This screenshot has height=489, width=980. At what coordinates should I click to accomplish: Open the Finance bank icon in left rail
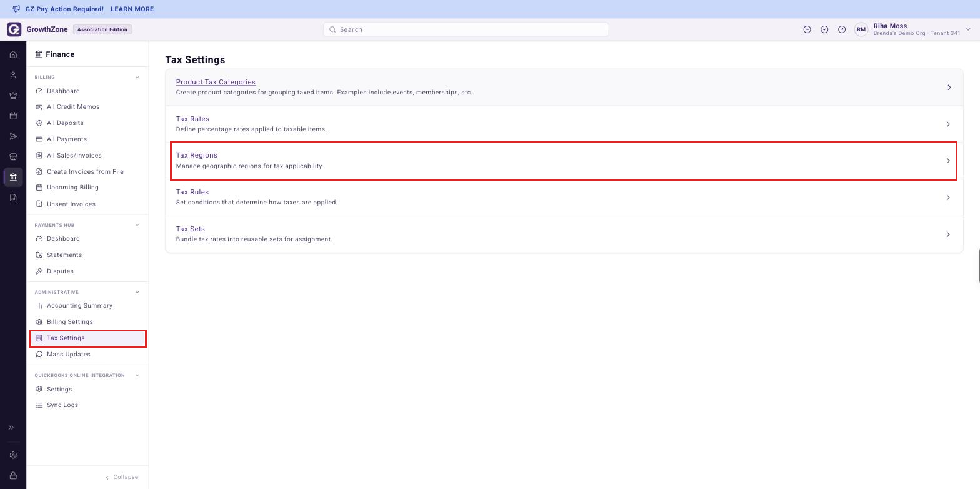(x=13, y=177)
